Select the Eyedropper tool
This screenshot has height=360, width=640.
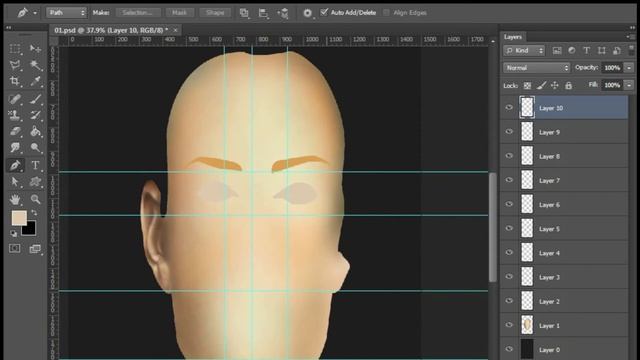pyautogui.click(x=36, y=81)
